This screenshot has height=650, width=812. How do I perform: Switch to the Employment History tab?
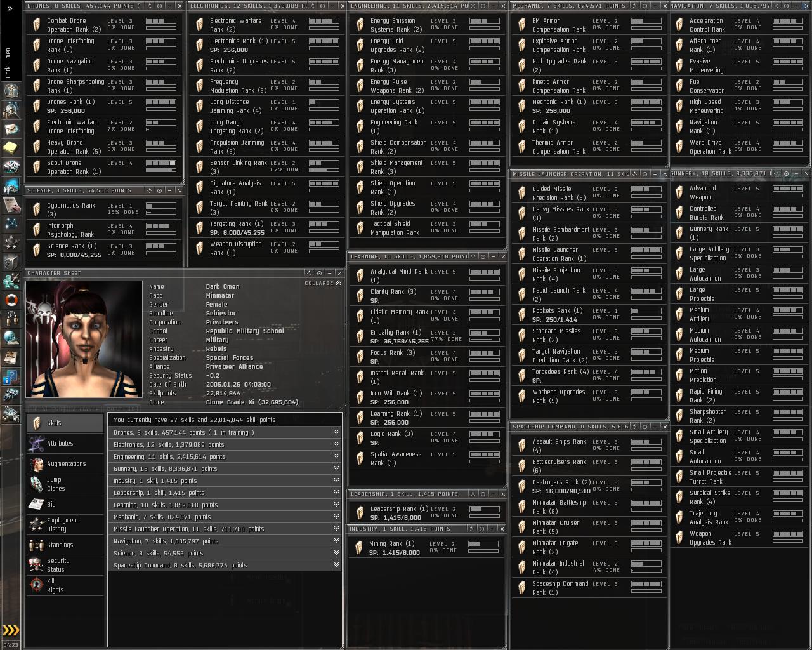(65, 524)
